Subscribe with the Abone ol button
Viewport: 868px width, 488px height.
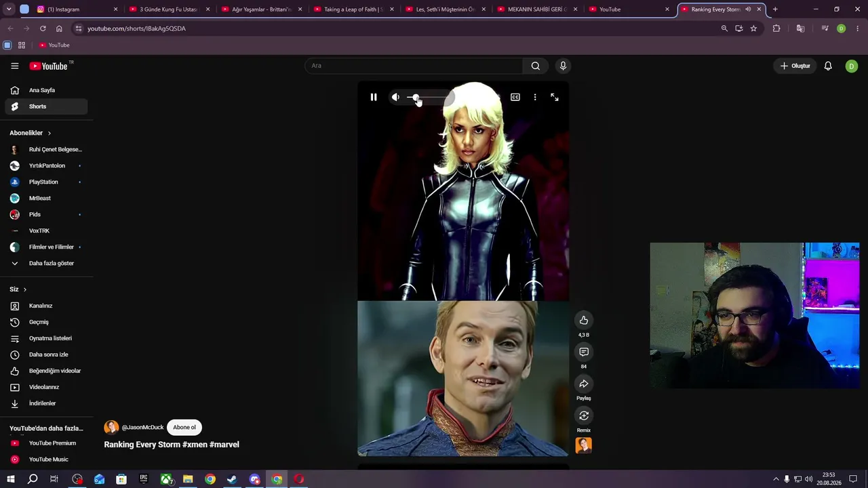point(184,427)
